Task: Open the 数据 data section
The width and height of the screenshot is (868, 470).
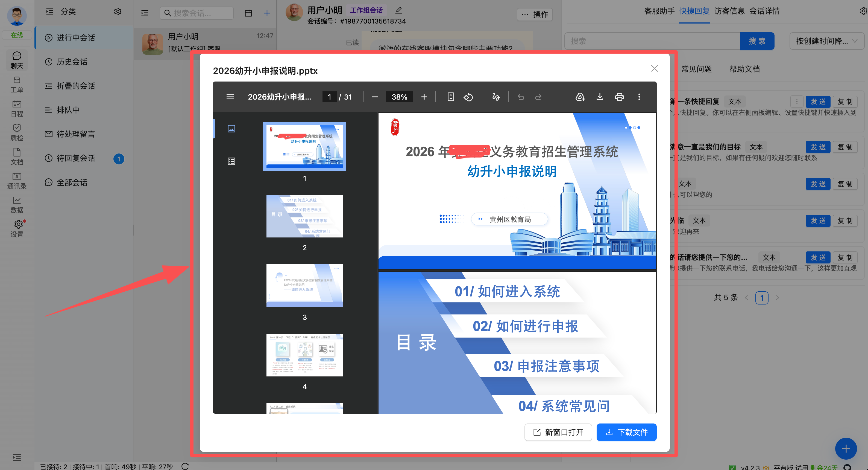Action: 17,205
